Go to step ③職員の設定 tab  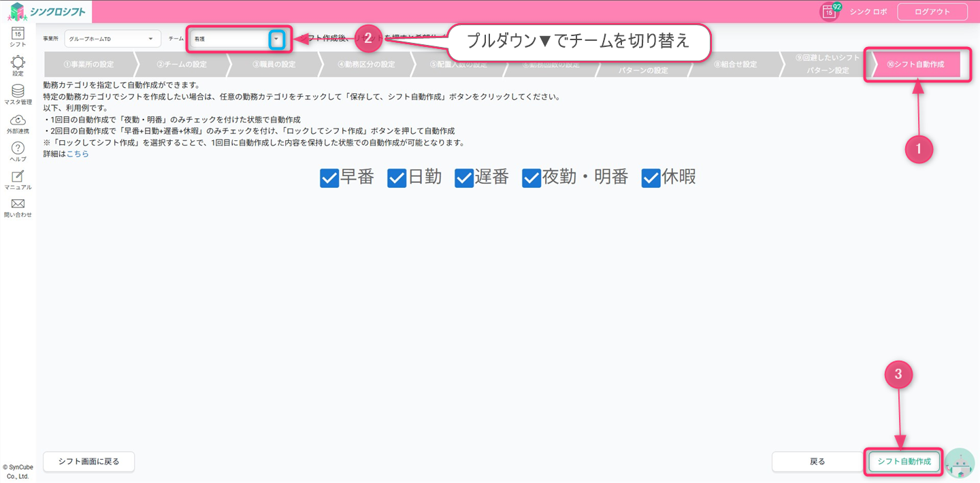[x=273, y=65]
